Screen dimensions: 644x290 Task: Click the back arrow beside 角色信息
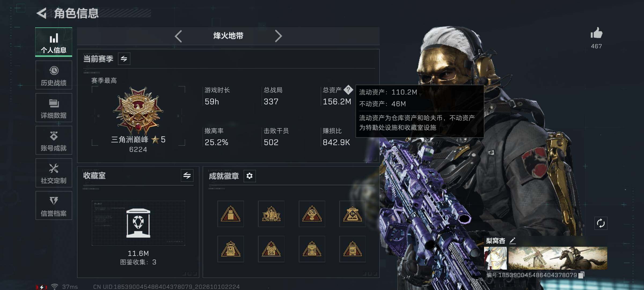(42, 13)
